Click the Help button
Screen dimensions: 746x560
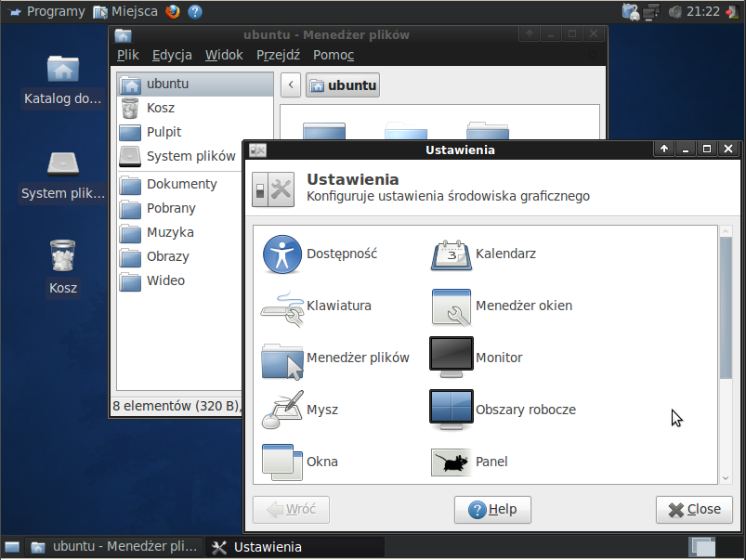tap(492, 510)
